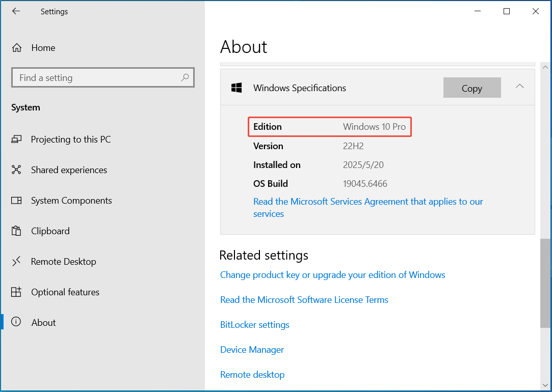552x392 pixels.
Task: Click the back arrow
Action: pyautogui.click(x=16, y=11)
